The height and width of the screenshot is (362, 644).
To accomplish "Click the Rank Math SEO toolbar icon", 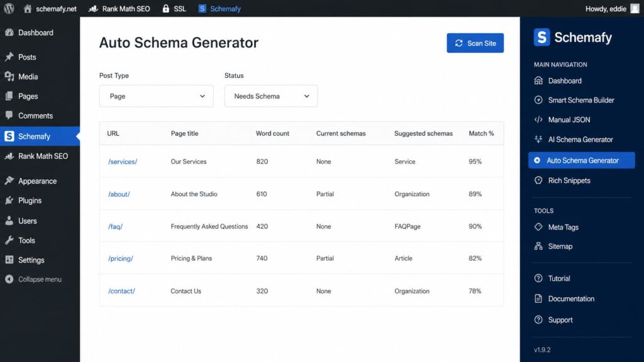I will (x=93, y=9).
